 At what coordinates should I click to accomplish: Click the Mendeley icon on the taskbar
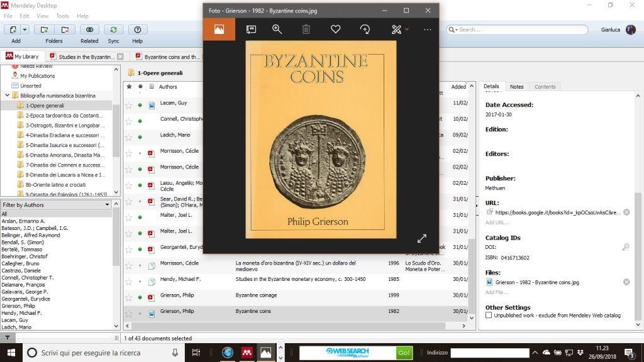click(247, 353)
